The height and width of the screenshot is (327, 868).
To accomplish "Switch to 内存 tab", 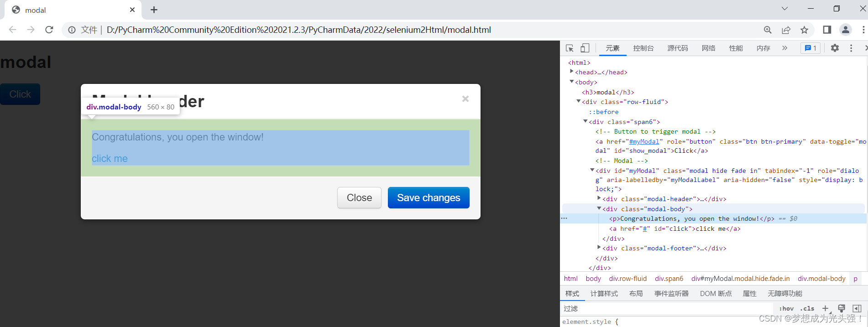I will click(x=763, y=48).
